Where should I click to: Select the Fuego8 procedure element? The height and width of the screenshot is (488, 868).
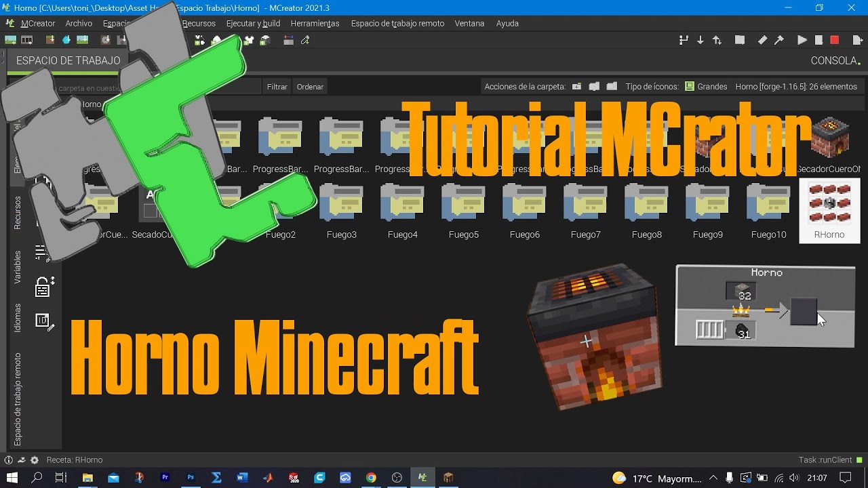[x=646, y=212]
